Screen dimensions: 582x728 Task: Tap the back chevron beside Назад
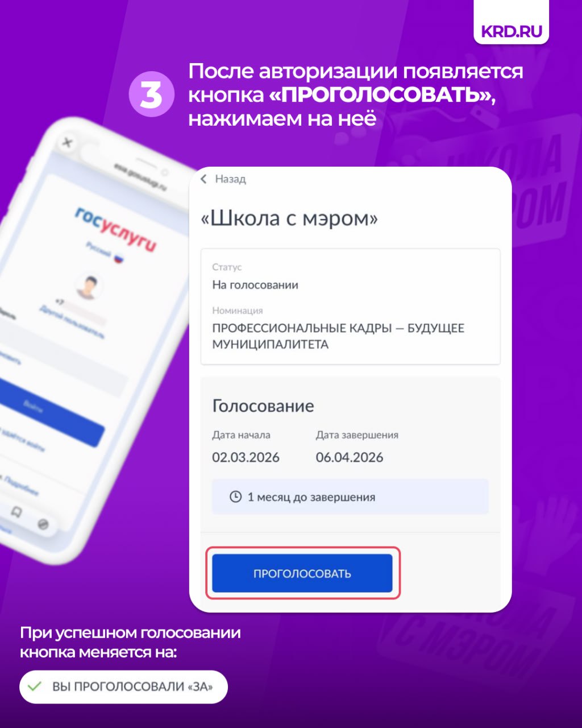click(204, 179)
